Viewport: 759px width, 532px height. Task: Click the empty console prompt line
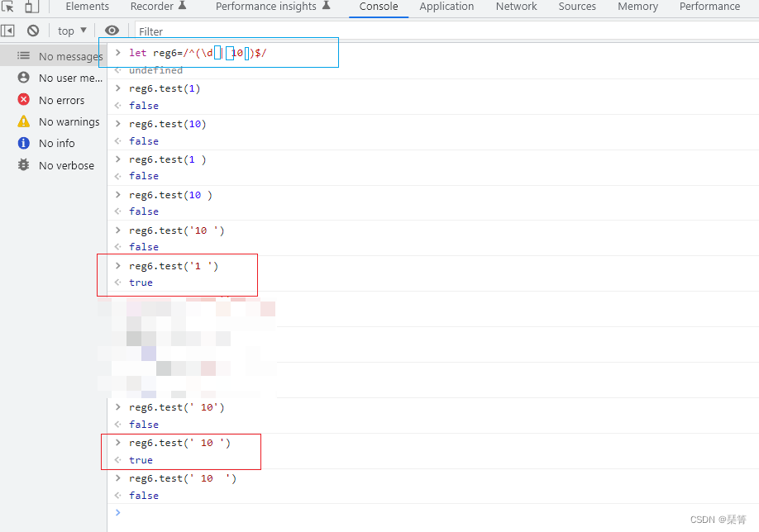[413, 513]
